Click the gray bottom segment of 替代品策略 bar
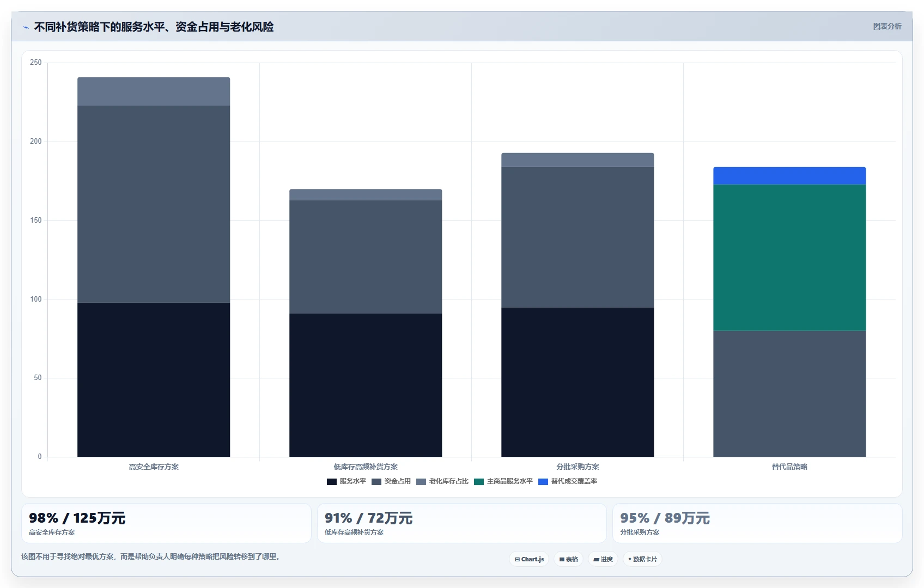 789,394
